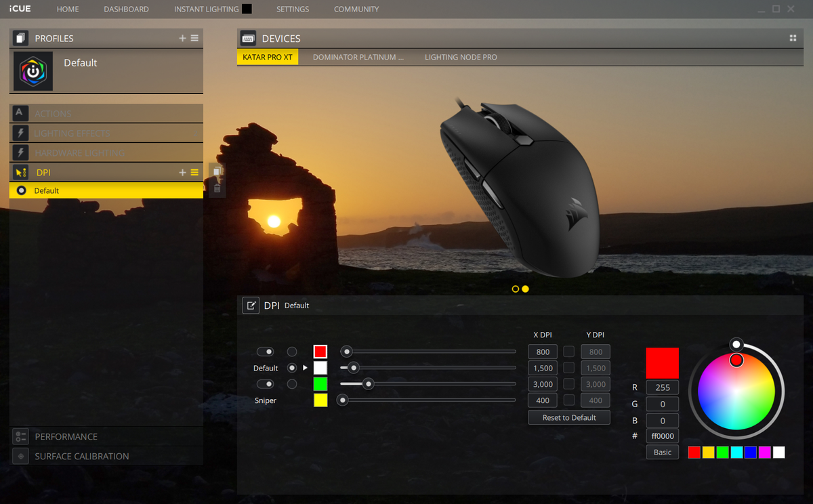Click the 1,500 DPI slider handle

pos(353,368)
